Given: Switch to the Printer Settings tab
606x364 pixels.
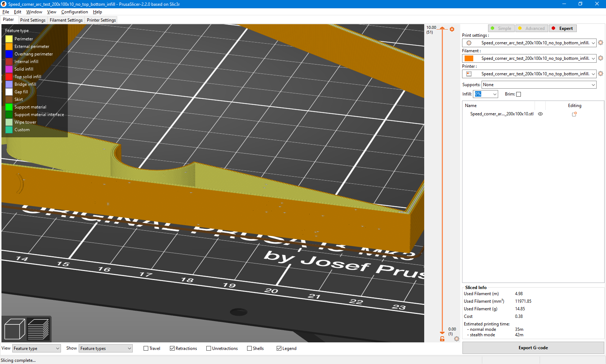Looking at the screenshot, I should [101, 20].
